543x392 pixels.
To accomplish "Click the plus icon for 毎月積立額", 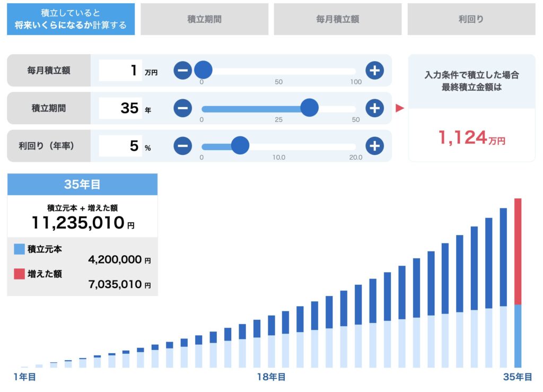I will coord(374,70).
